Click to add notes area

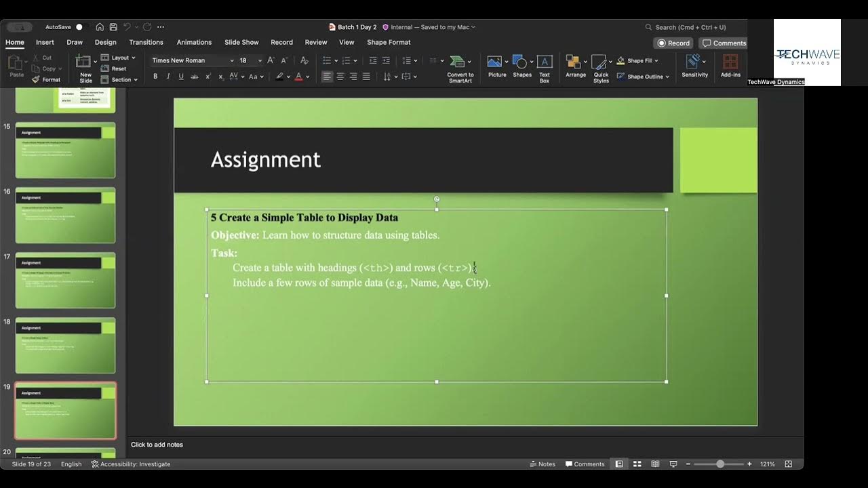click(157, 445)
